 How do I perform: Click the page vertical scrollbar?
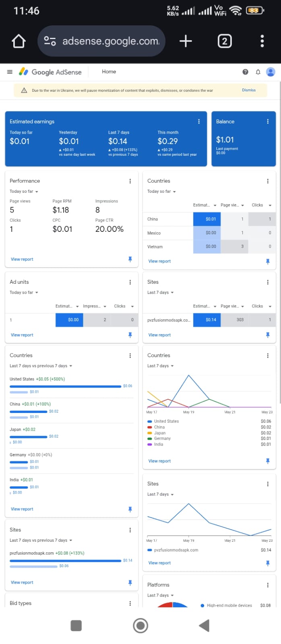click(x=279, y=242)
